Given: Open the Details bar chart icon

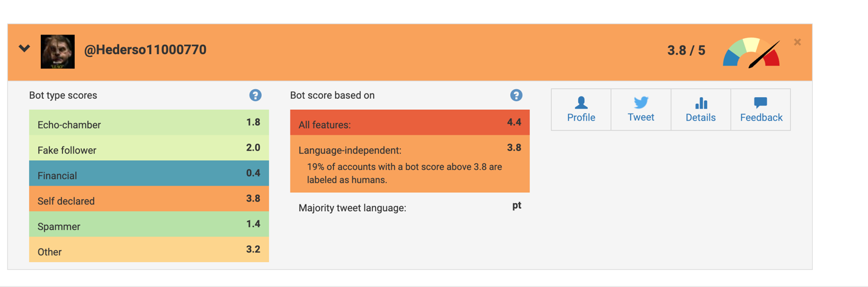Looking at the screenshot, I should point(701,103).
